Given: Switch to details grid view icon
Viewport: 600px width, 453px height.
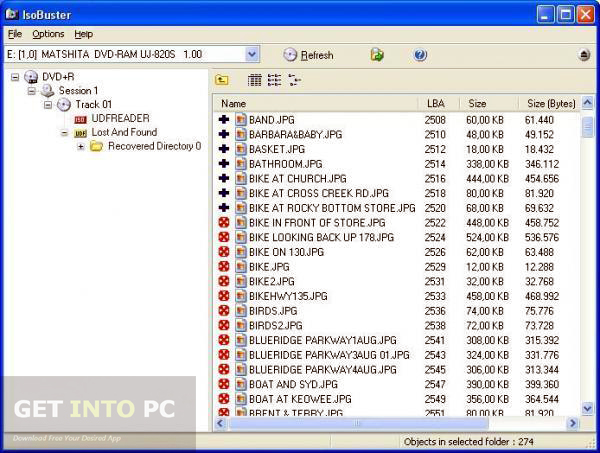Looking at the screenshot, I should [x=254, y=80].
